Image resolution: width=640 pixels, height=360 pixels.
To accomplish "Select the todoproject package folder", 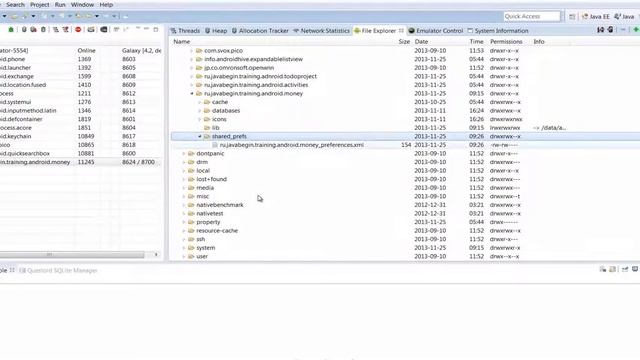I will [x=260, y=76].
